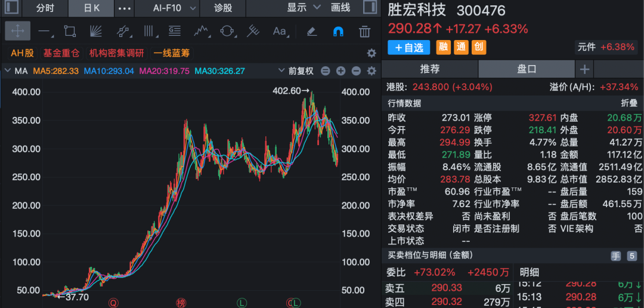This screenshot has height=308, width=644.
Task: Click the orange 融 badge
Action: (x=444, y=47)
